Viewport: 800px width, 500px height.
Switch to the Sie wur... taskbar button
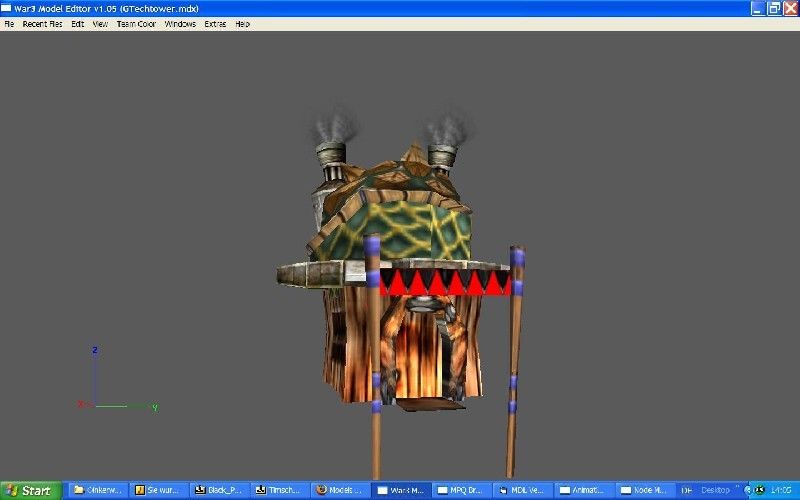pyautogui.click(x=159, y=490)
